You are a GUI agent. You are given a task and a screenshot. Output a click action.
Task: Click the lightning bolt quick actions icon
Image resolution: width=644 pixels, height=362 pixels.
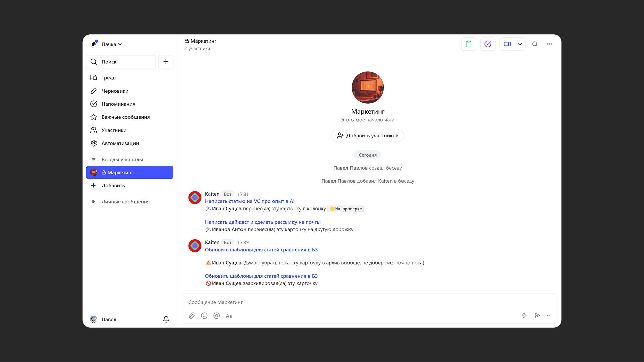coord(524,315)
